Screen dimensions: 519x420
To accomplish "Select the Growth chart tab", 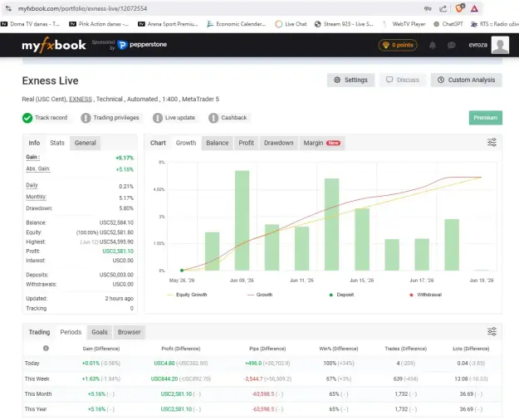I will coord(186,143).
